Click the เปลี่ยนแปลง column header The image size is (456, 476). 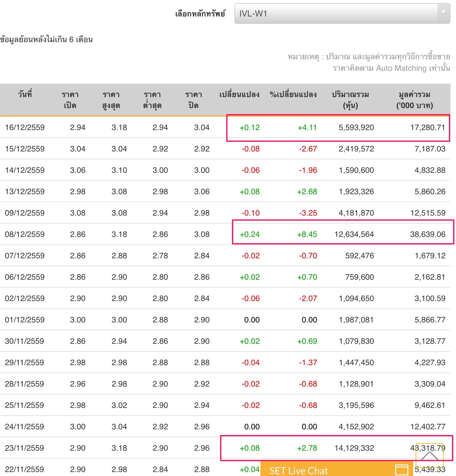point(239,94)
